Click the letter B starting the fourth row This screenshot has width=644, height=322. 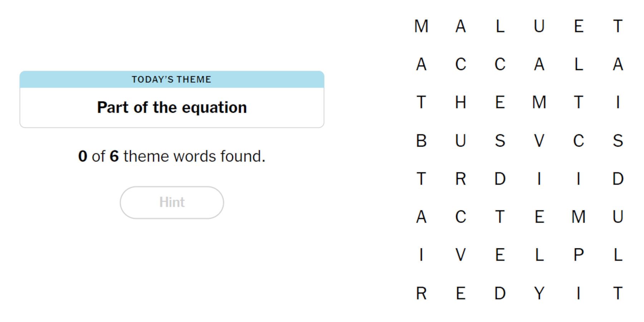pyautogui.click(x=422, y=141)
